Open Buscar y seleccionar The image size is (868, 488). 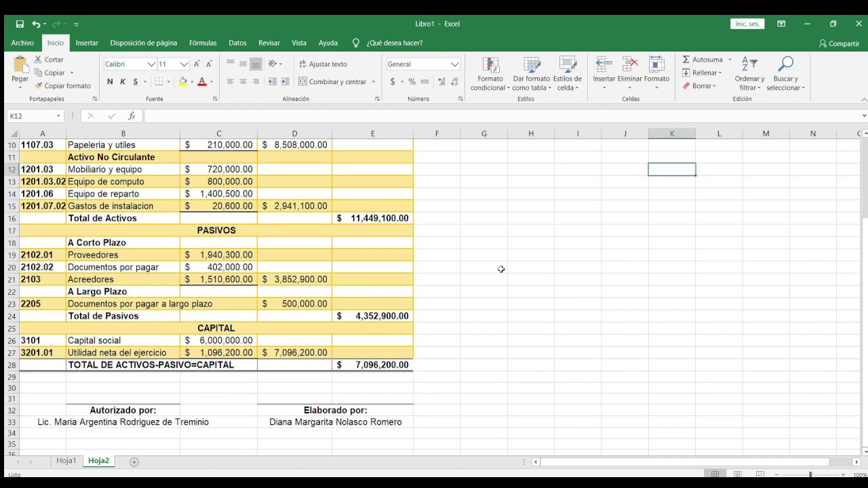coord(785,74)
